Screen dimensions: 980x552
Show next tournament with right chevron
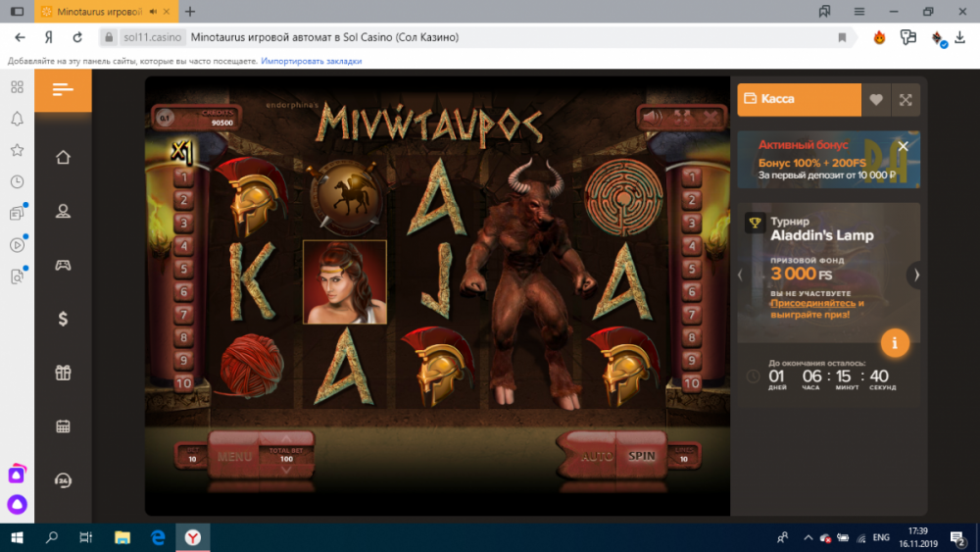916,275
